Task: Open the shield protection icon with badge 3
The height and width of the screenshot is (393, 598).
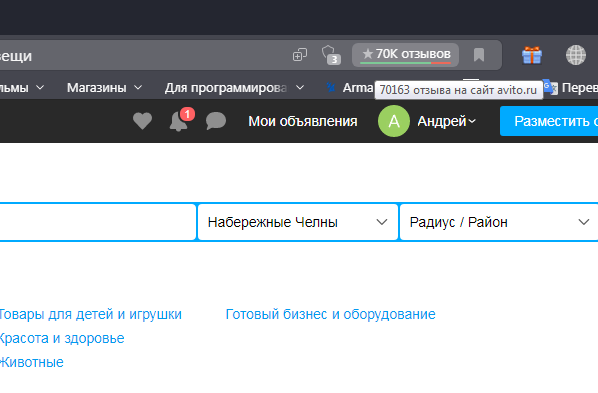Action: (331, 55)
